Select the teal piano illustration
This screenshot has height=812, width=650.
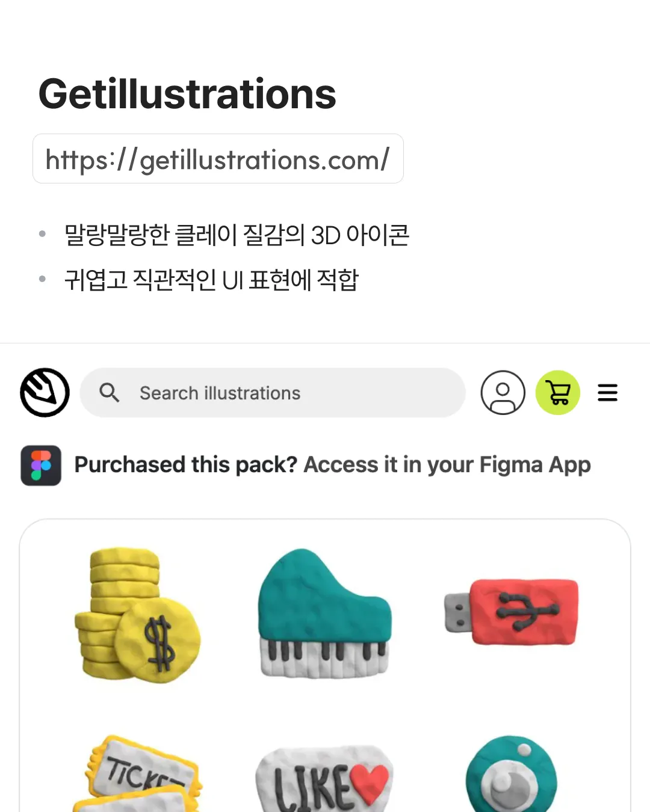click(324, 614)
